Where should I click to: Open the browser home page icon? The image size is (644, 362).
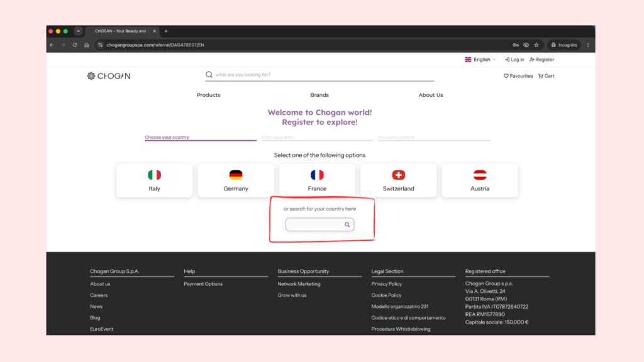[x=86, y=45]
